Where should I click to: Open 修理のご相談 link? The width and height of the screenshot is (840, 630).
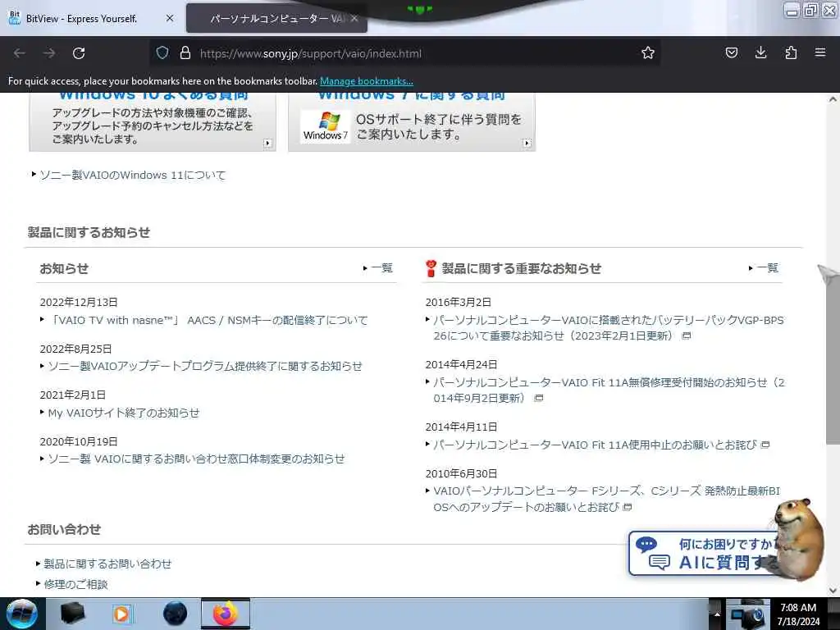pos(75,584)
